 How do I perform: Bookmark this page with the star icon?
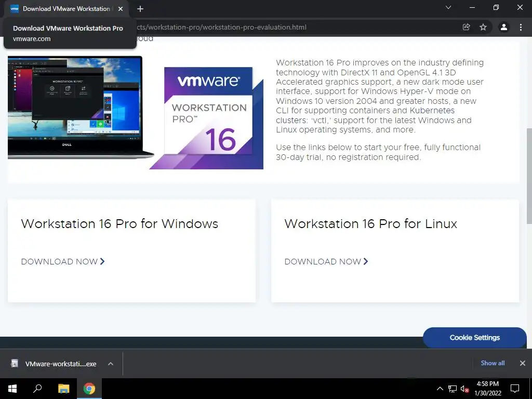click(x=483, y=27)
